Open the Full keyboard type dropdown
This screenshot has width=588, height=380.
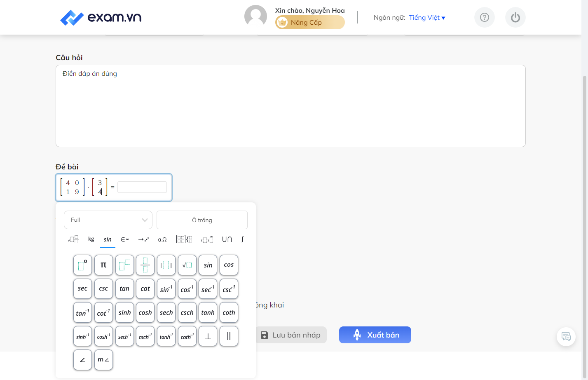click(108, 220)
